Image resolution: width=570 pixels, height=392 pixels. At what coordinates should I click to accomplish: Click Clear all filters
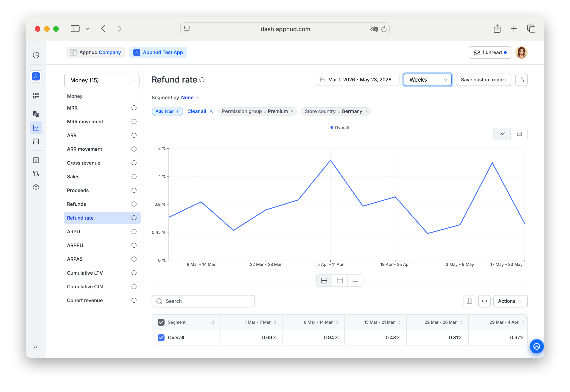tap(200, 111)
